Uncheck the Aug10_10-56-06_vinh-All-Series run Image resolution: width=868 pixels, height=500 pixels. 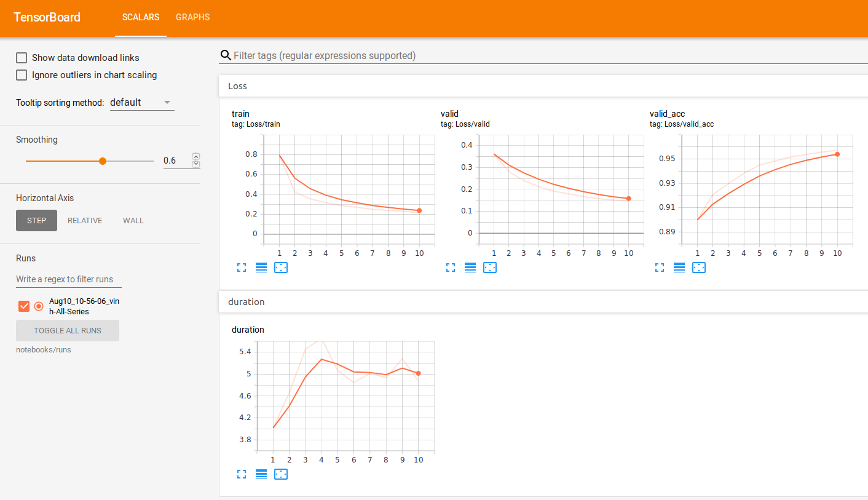pos(23,306)
